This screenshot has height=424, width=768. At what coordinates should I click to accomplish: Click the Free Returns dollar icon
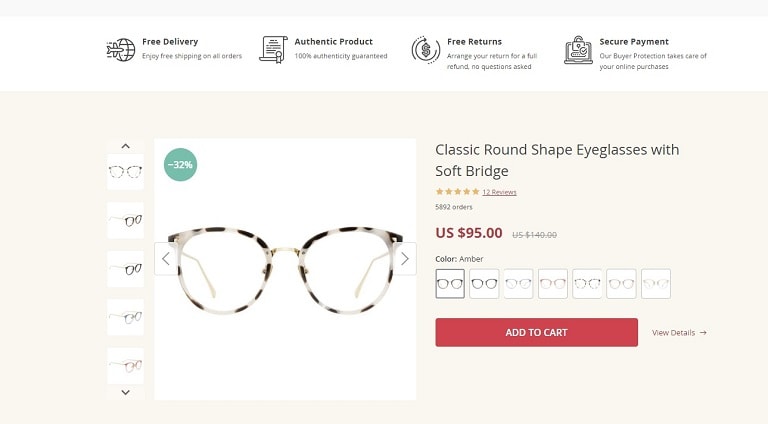point(426,49)
